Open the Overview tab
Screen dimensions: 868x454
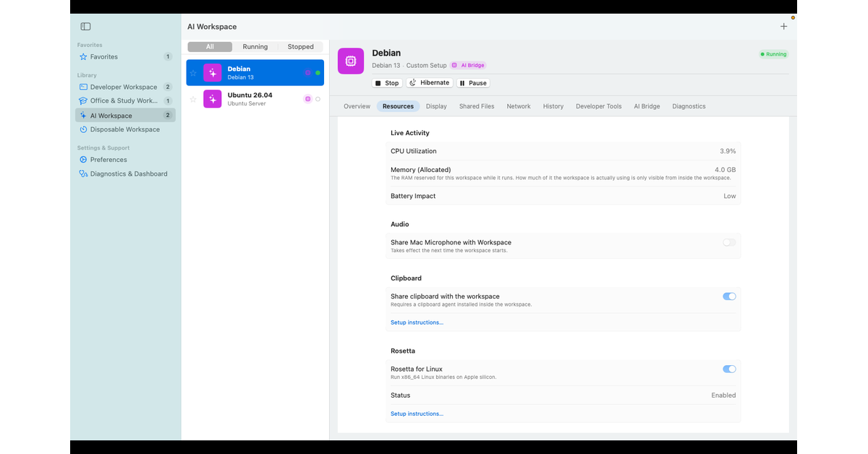357,106
